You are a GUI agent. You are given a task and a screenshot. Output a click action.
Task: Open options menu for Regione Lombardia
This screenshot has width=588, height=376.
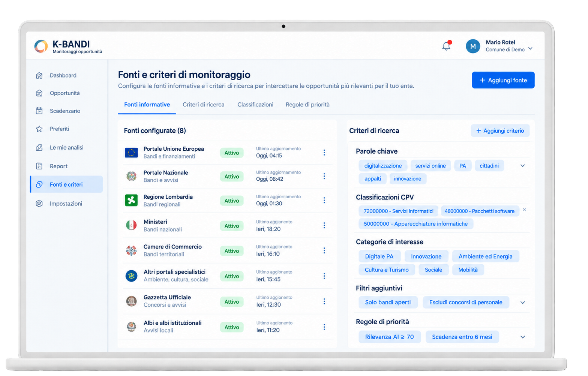[324, 201]
